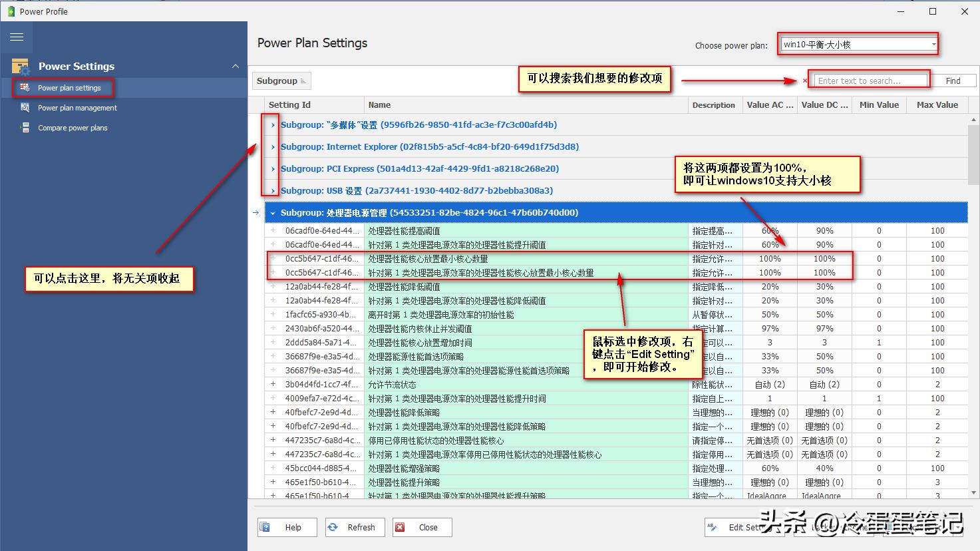Clear the search box using the red x icon
980x551 pixels.
click(x=804, y=80)
